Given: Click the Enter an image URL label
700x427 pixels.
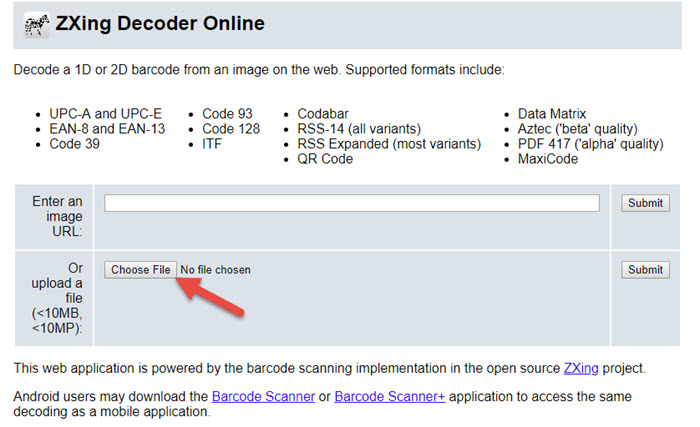Looking at the screenshot, I should (57, 216).
